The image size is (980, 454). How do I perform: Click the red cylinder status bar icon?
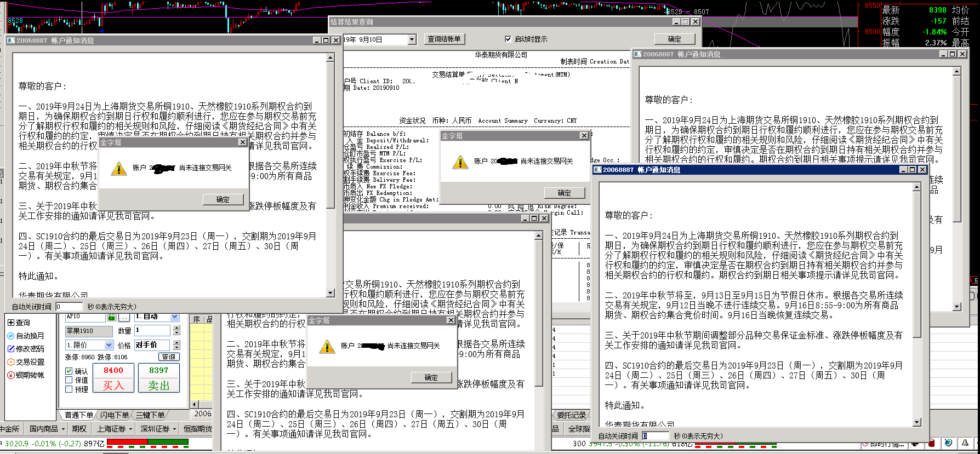pos(932,442)
